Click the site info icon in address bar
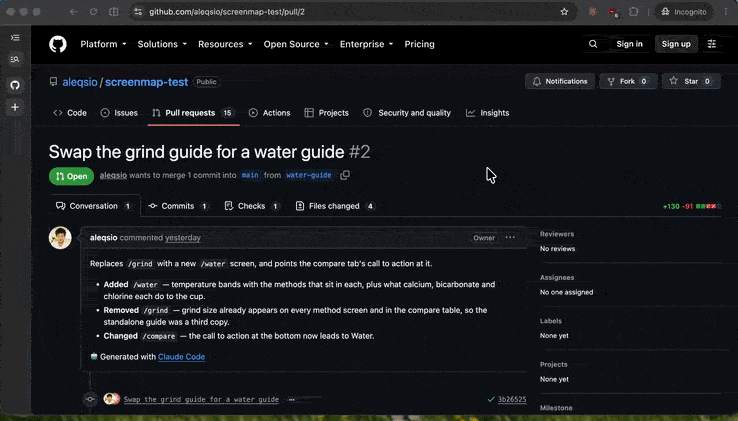This screenshot has width=738, height=421. 138,12
